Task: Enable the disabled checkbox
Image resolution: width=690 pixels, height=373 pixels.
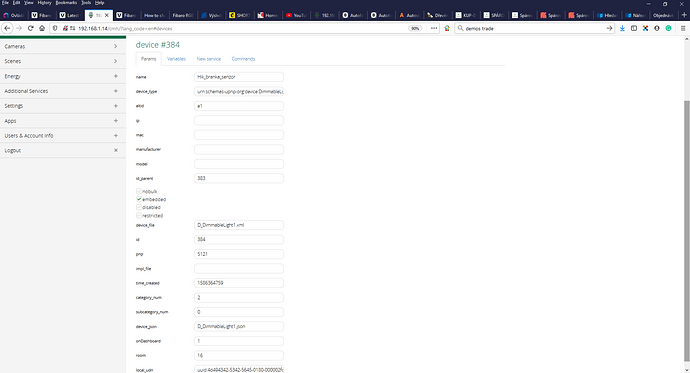Action: tap(139, 207)
